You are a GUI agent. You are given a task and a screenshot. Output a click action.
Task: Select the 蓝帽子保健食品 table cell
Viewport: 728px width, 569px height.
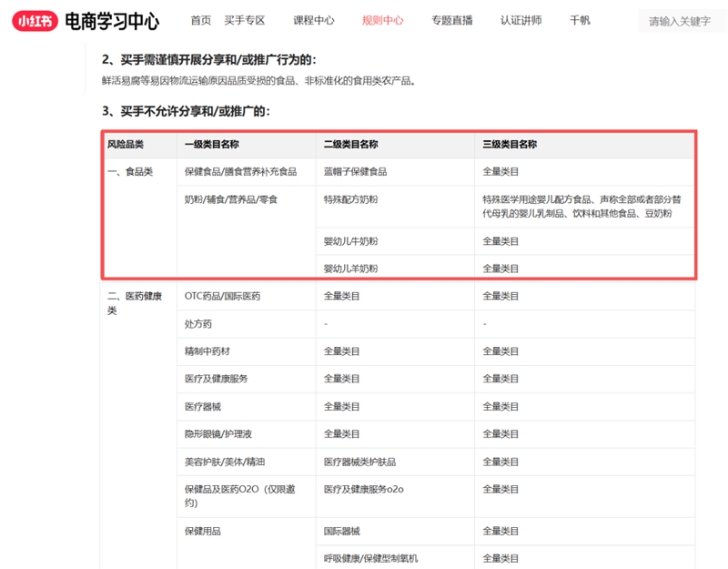[355, 171]
